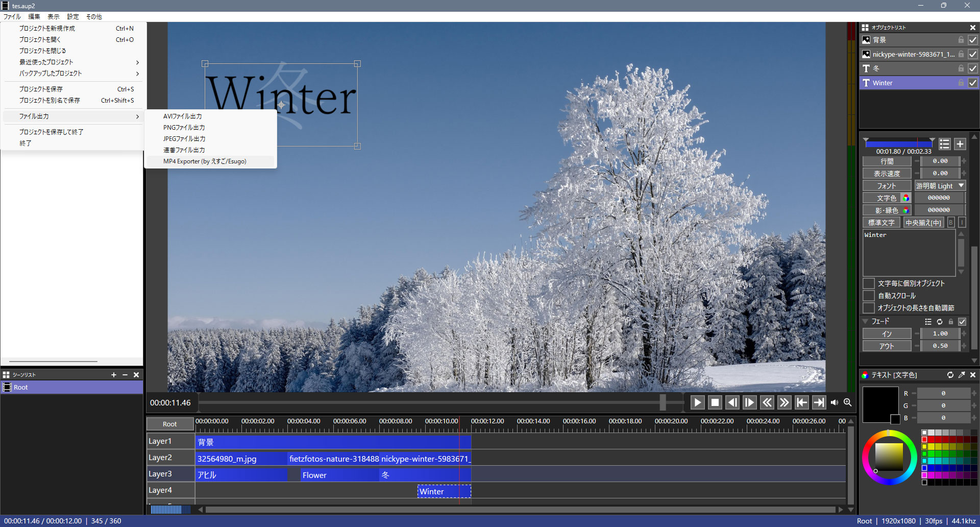Screen dimensions: 980x527
Task: Toggle visibility of the 背景 object
Action: [973, 40]
